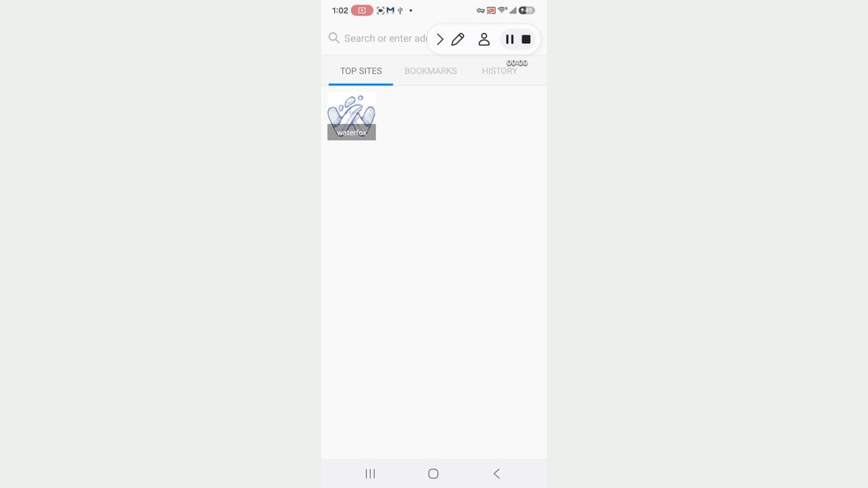The image size is (868, 488).
Task: Collapse the recording toolbar with the chevron
Action: tap(440, 39)
